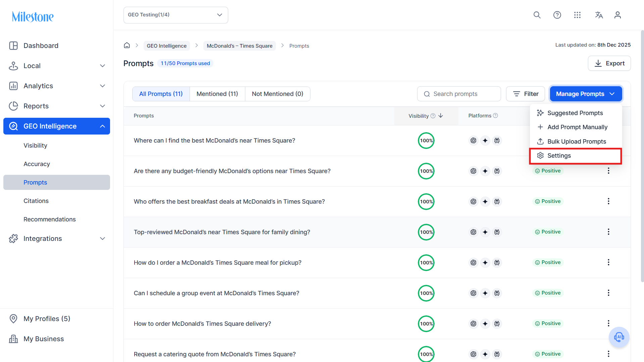This screenshot has height=362, width=644.
Task: Click Gemini star icon in pickup meal row
Action: (x=485, y=263)
